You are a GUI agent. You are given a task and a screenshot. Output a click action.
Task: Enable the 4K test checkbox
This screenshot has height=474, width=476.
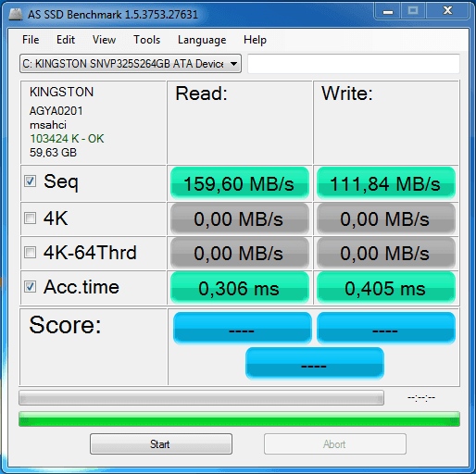click(x=30, y=218)
